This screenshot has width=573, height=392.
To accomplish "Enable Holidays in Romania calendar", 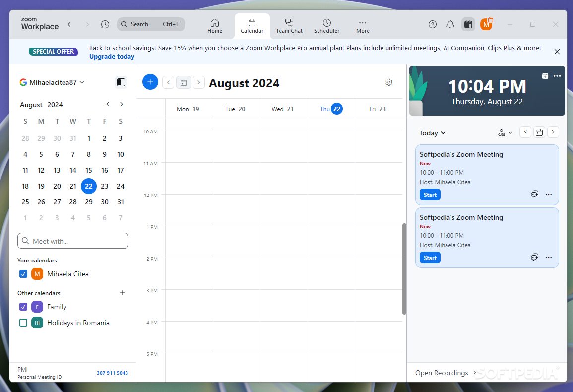I will point(23,323).
